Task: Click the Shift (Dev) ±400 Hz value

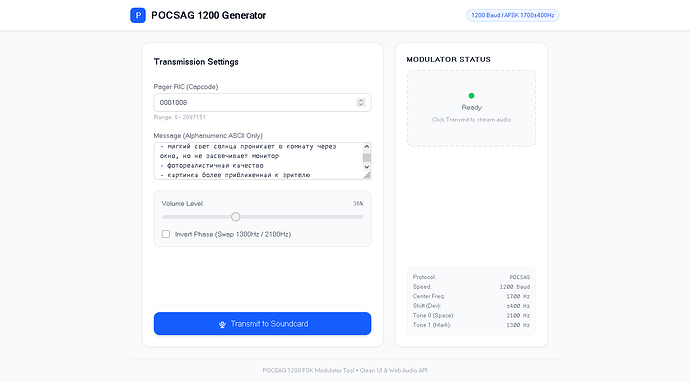Action: pos(518,306)
